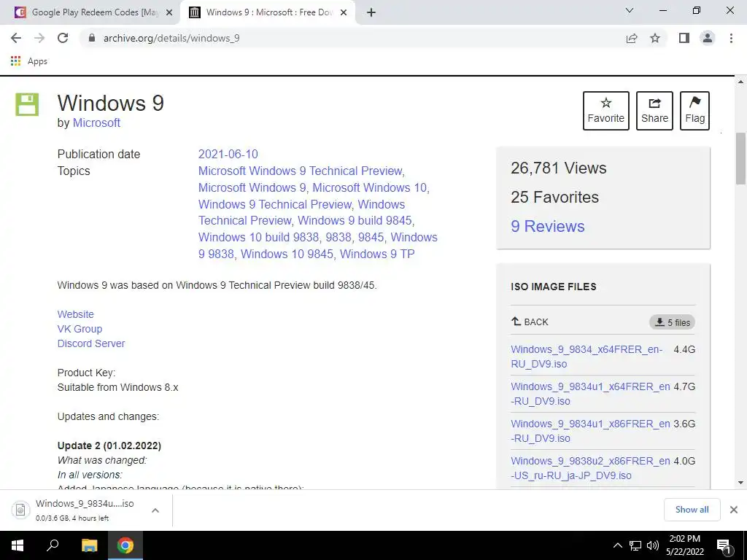Viewport: 747px width, 560px height.
Task: Click the scrollbar up arrow
Action: tap(740, 82)
